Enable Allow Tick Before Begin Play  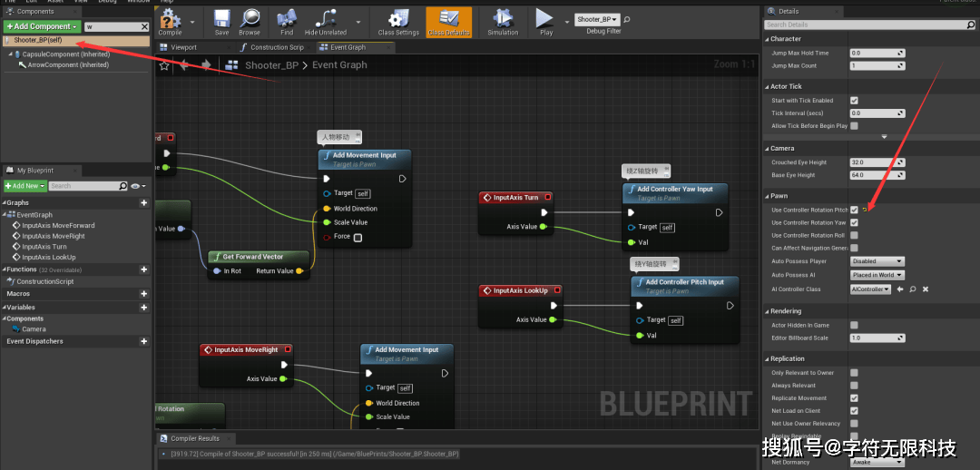click(x=854, y=125)
